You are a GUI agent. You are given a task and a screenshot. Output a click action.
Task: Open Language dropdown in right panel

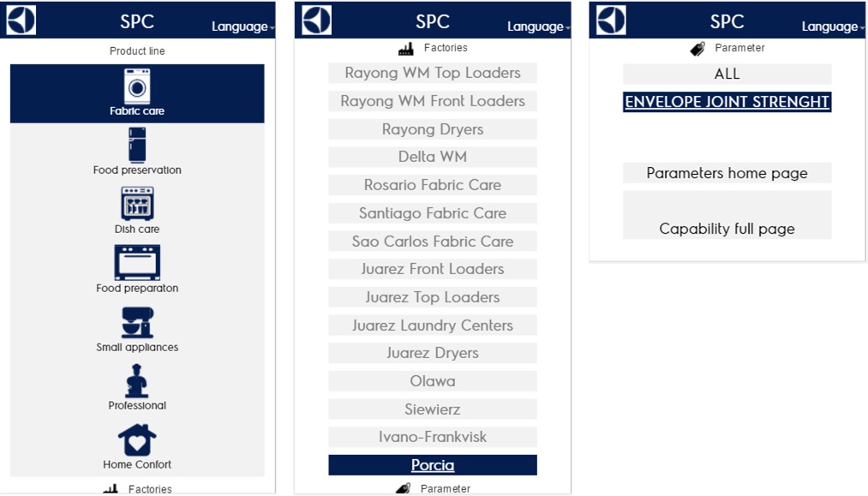[833, 27]
